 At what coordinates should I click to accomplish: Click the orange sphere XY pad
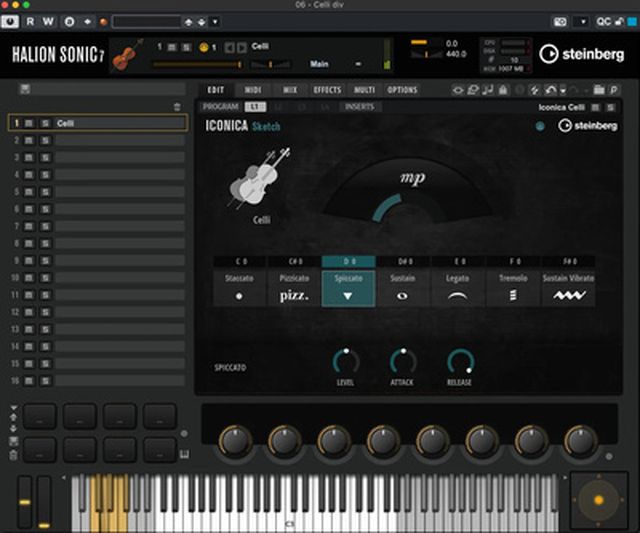599,500
